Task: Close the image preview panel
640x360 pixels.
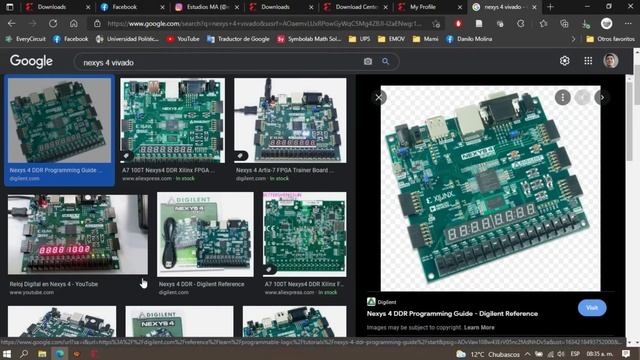Action: pos(379,97)
